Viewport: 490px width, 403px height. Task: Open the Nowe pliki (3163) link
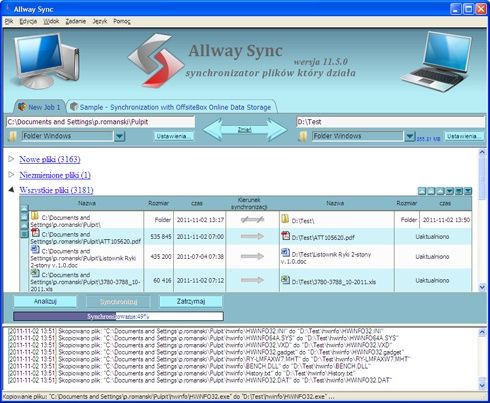click(50, 159)
